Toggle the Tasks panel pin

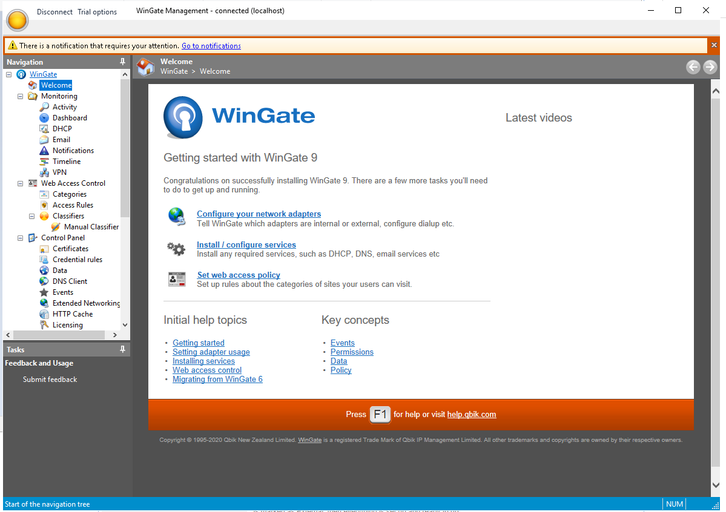(122, 350)
